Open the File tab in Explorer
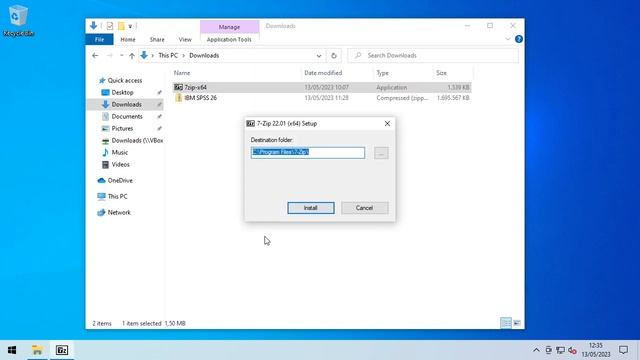This screenshot has width=640, height=360. (x=99, y=40)
